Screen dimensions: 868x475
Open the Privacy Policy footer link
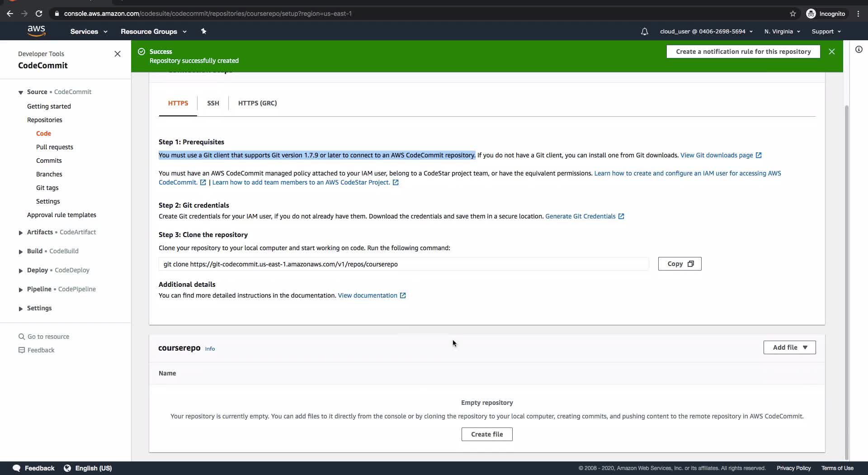[x=793, y=468]
